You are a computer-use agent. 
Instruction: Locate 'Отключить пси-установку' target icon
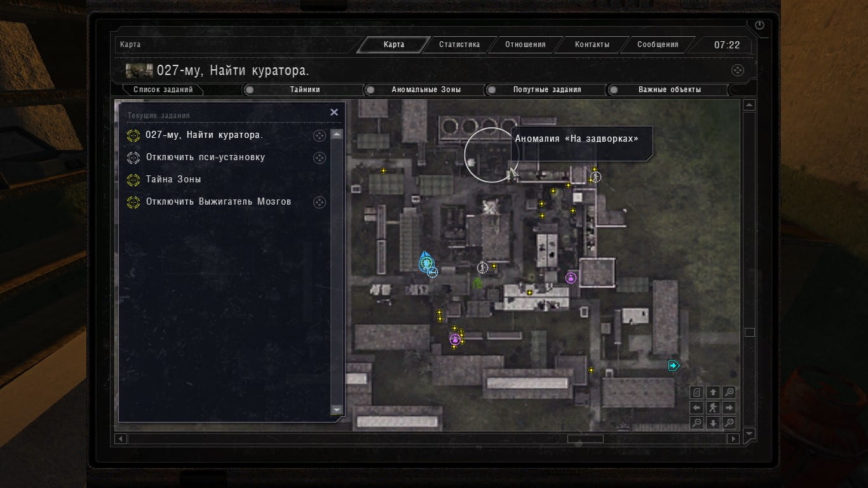click(320, 158)
